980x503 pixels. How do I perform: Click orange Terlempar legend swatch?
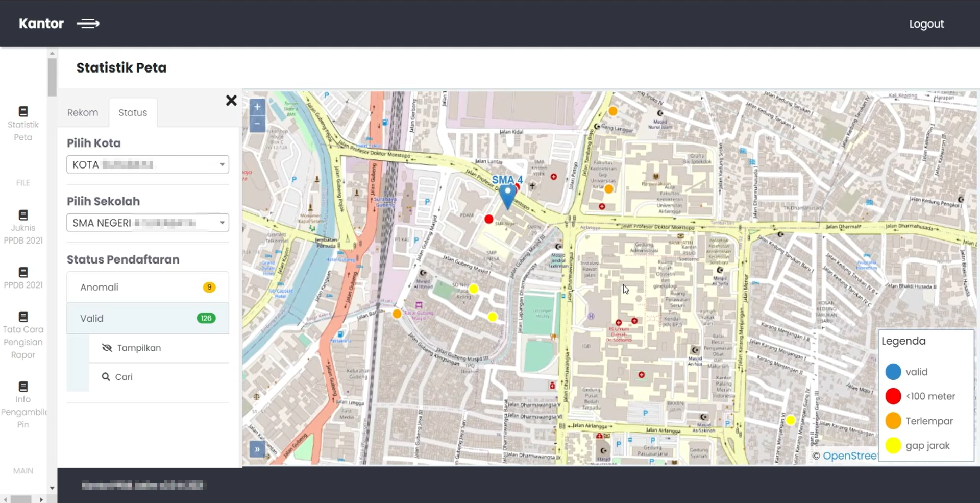893,421
